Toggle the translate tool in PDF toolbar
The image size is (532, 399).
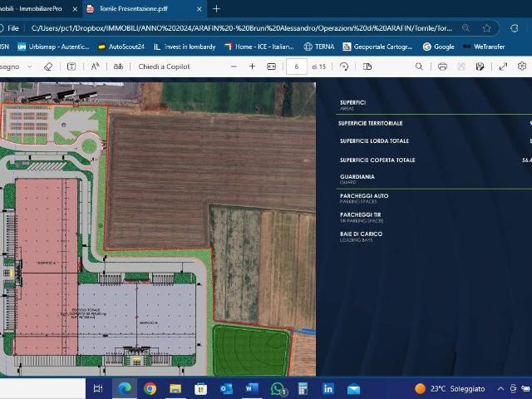[118, 66]
